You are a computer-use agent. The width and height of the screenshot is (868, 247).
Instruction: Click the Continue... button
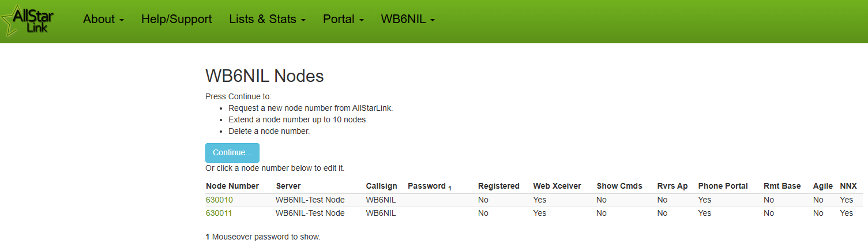[232, 153]
